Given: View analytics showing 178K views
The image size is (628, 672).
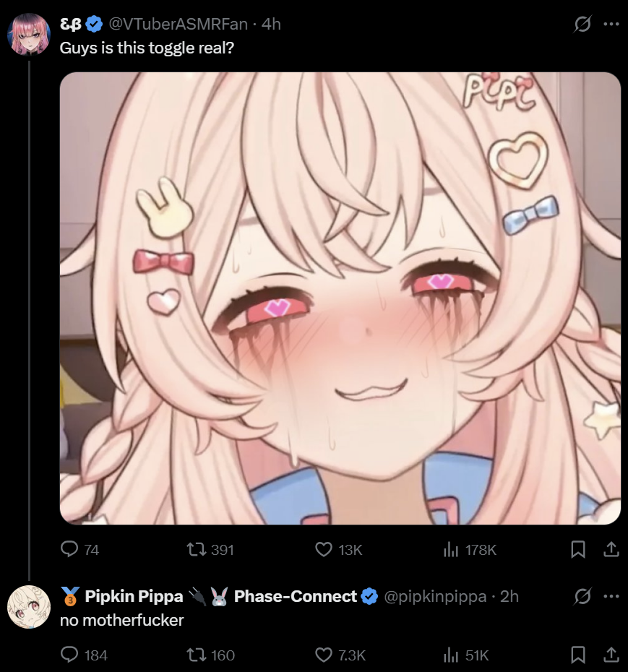Looking at the screenshot, I should tap(470, 549).
